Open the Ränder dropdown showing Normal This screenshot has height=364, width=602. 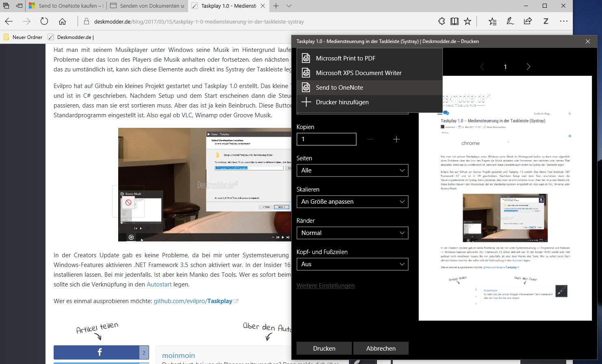point(353,233)
